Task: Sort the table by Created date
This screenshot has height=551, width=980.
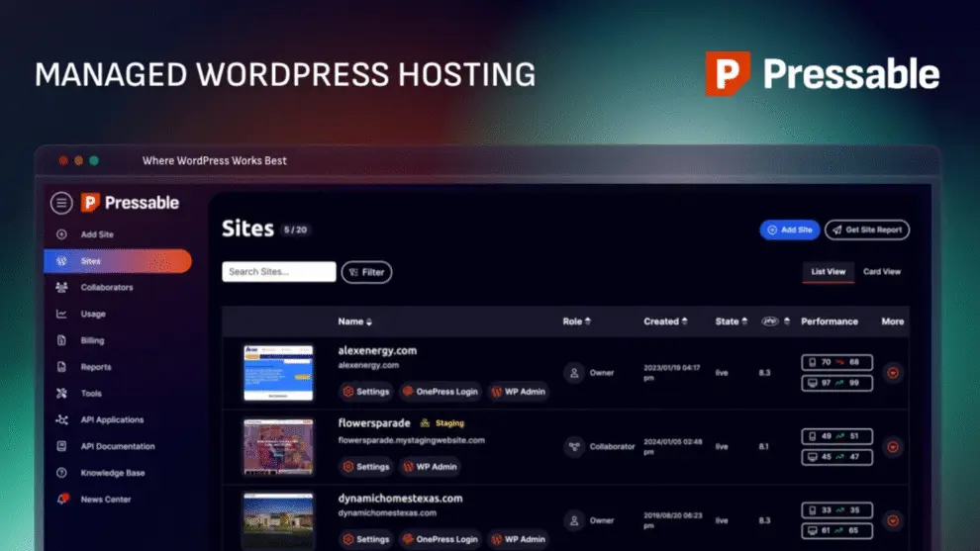Action: pos(666,321)
